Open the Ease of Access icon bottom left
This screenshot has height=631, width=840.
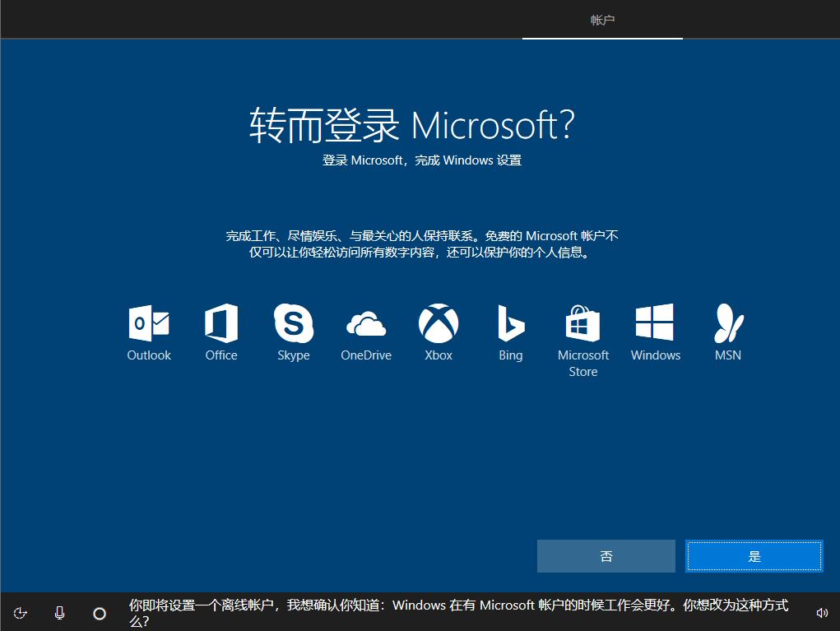(x=20, y=612)
